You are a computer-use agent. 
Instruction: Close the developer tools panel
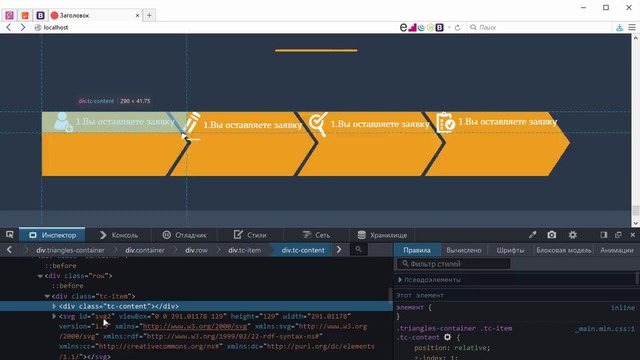(x=633, y=235)
